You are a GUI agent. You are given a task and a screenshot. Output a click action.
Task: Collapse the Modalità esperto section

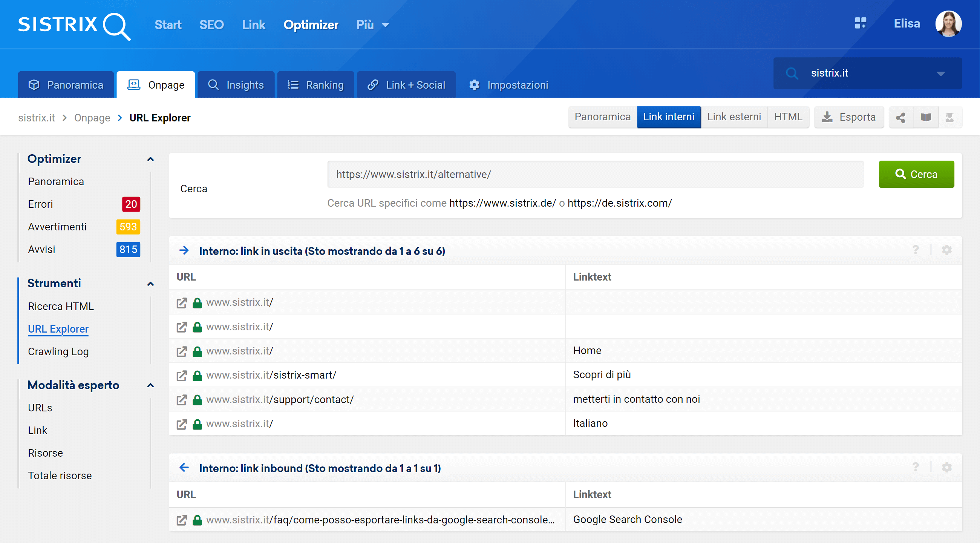pyautogui.click(x=151, y=385)
